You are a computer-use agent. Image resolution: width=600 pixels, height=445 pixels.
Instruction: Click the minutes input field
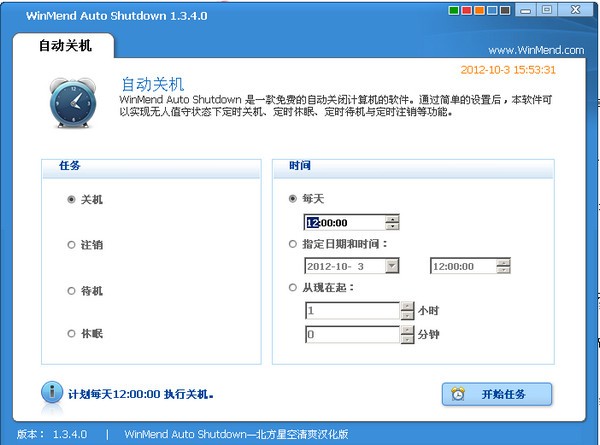(353, 334)
